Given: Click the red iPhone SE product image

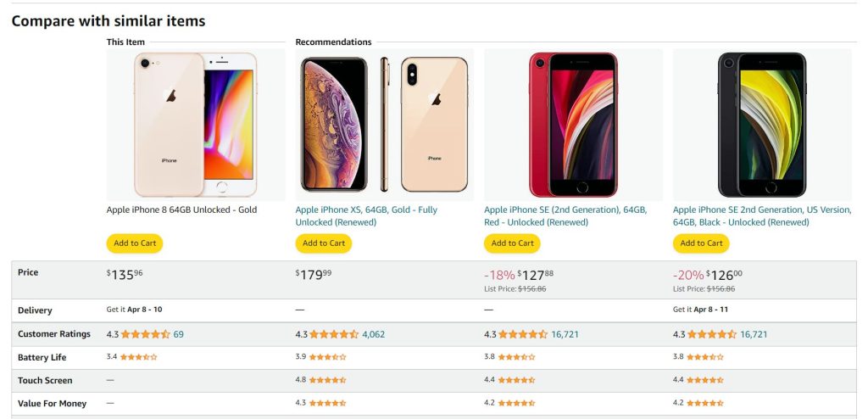Looking at the screenshot, I should (573, 124).
